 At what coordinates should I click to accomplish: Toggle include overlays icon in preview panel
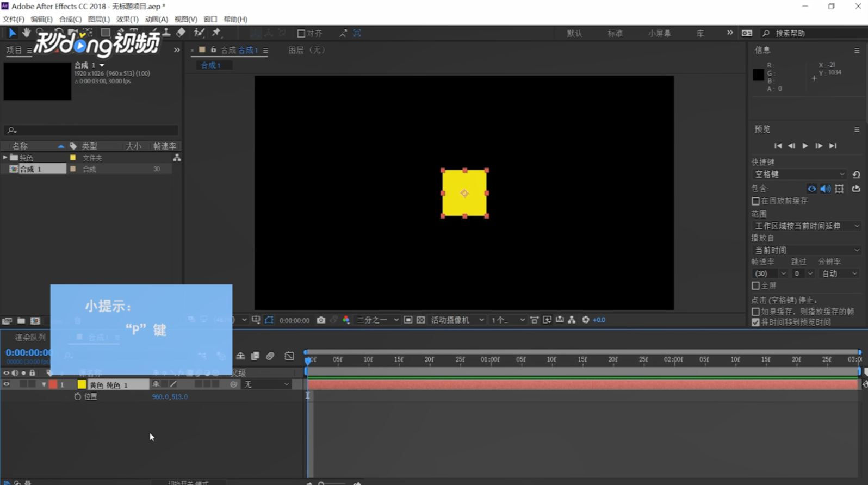coord(840,189)
